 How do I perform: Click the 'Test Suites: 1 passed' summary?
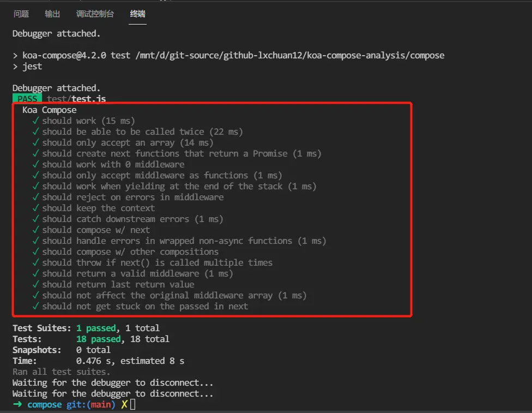pos(86,328)
